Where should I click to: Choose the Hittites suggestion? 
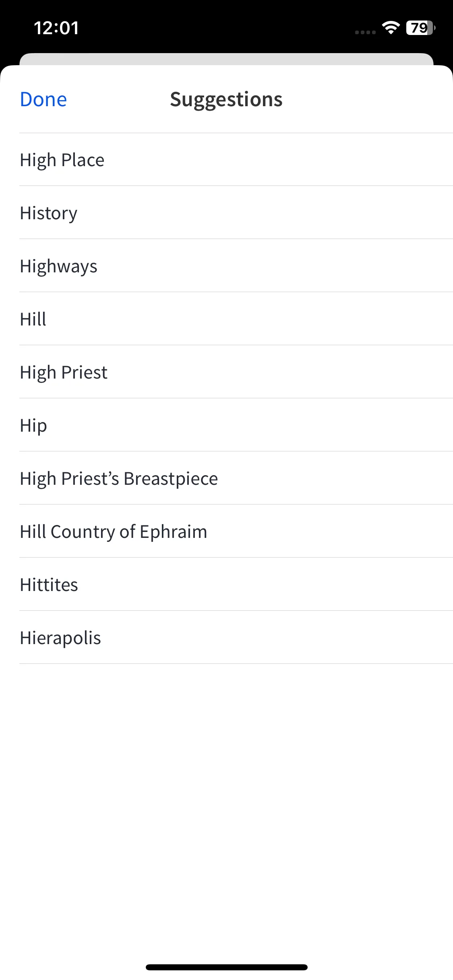pyautogui.click(x=236, y=585)
